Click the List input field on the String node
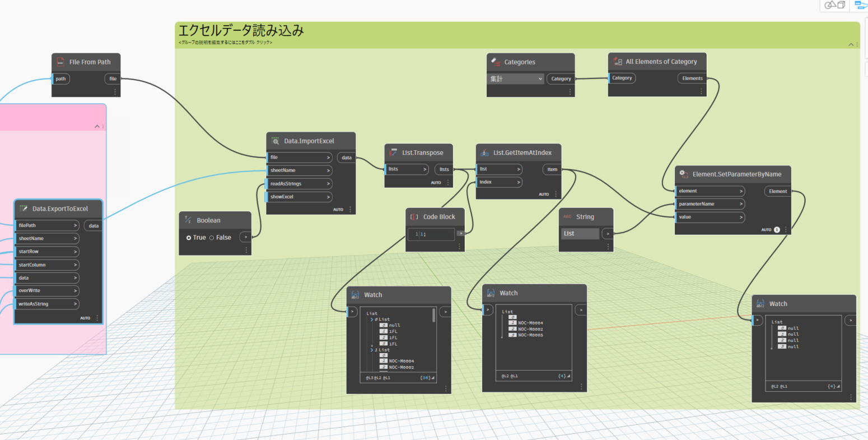This screenshot has height=440, width=868. pos(580,233)
